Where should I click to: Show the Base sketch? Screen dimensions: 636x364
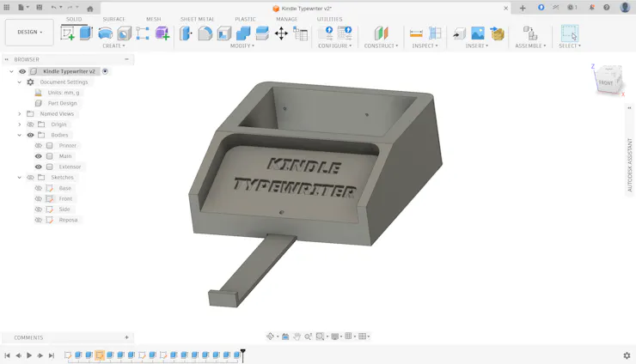coord(38,188)
